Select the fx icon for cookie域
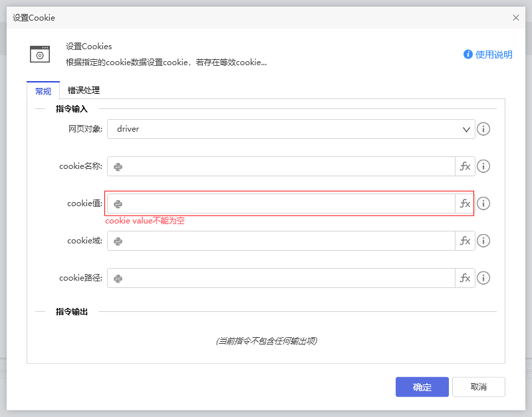This screenshot has height=417, width=532. [x=465, y=241]
